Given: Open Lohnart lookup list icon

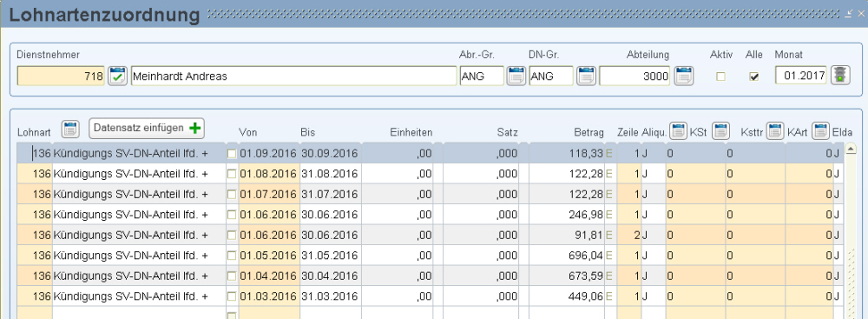Looking at the screenshot, I should coord(69,130).
